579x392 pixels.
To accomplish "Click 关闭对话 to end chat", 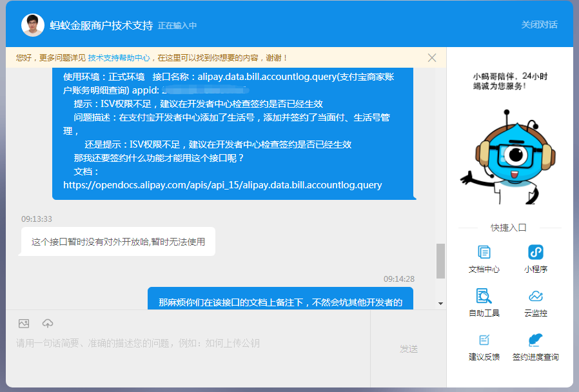I will tap(539, 24).
